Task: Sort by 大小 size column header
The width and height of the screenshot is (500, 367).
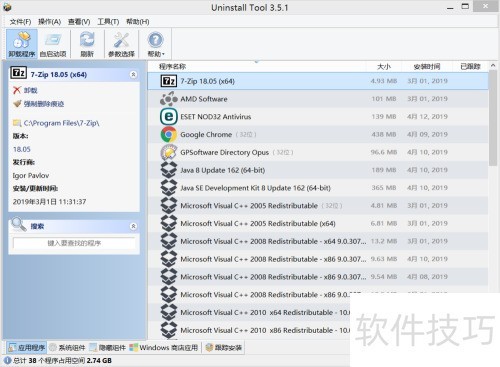Action: tap(384, 66)
